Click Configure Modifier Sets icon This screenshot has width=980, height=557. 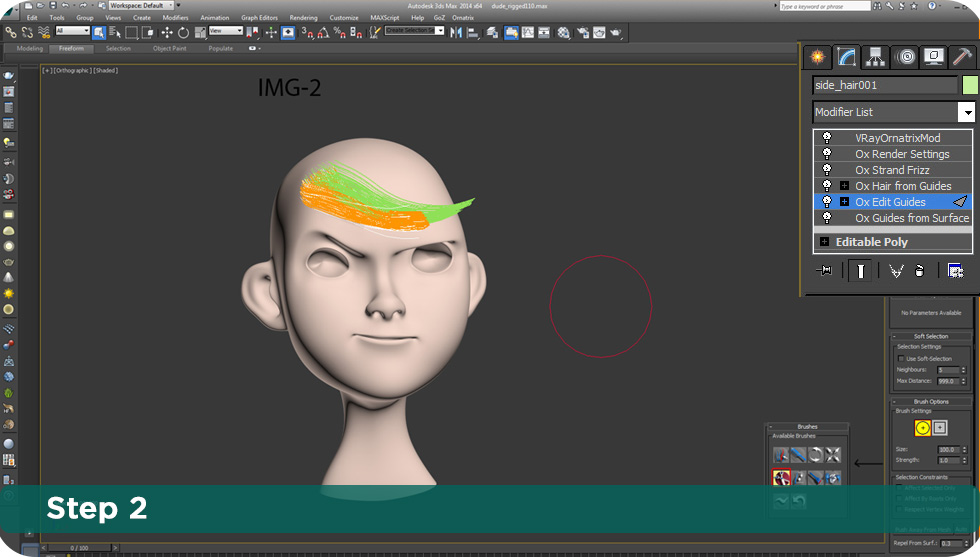pyautogui.click(x=955, y=271)
